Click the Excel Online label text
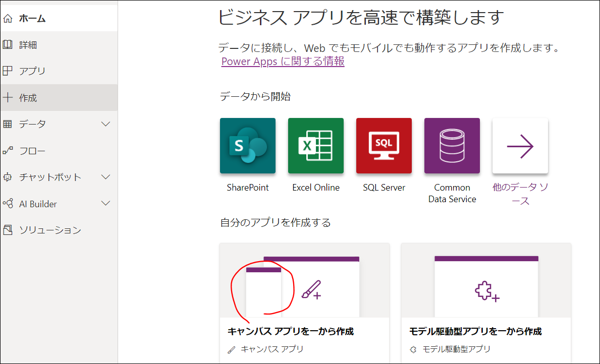The width and height of the screenshot is (600, 364). pos(316,188)
